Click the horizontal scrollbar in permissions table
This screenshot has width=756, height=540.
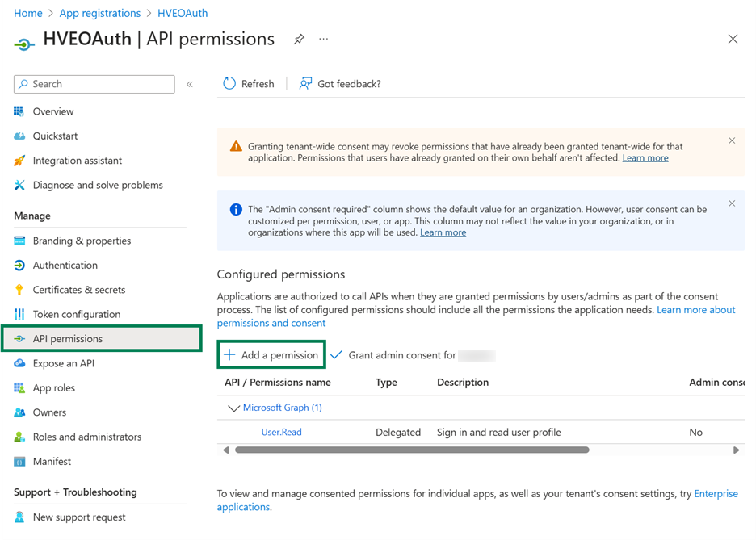pyautogui.click(x=412, y=450)
